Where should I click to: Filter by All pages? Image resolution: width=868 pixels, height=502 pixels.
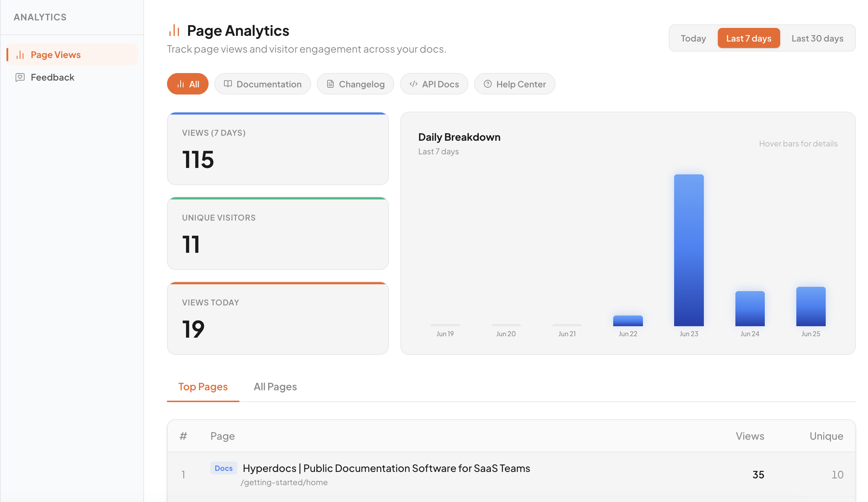click(x=188, y=84)
